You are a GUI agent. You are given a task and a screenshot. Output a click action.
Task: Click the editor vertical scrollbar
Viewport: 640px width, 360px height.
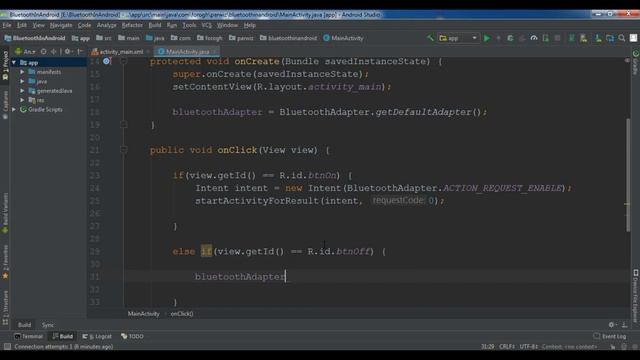628,176
